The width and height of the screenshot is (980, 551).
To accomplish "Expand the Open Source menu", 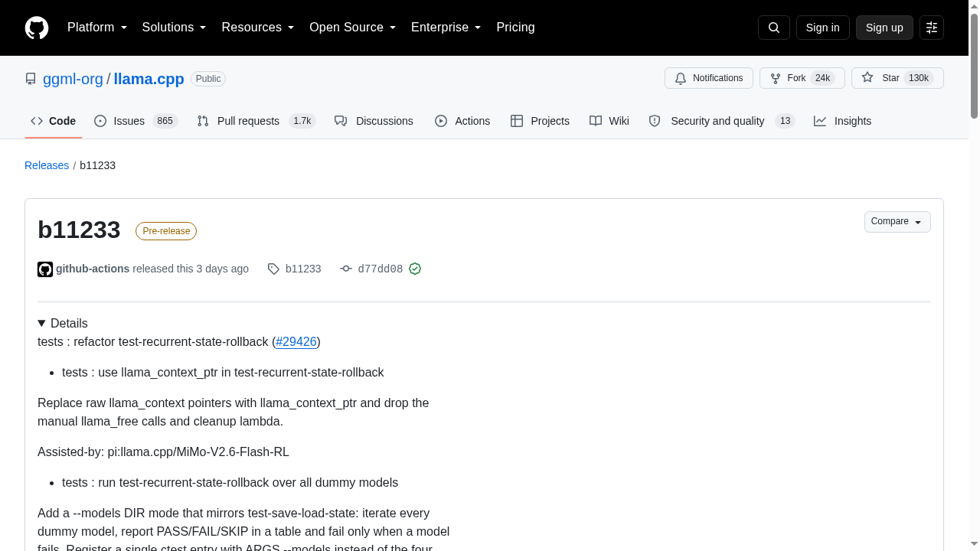I will 353,28.
